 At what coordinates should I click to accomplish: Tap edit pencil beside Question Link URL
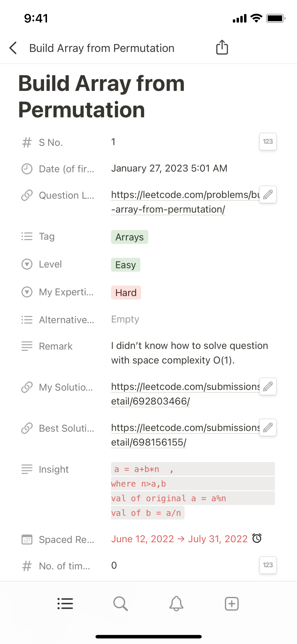(x=268, y=195)
